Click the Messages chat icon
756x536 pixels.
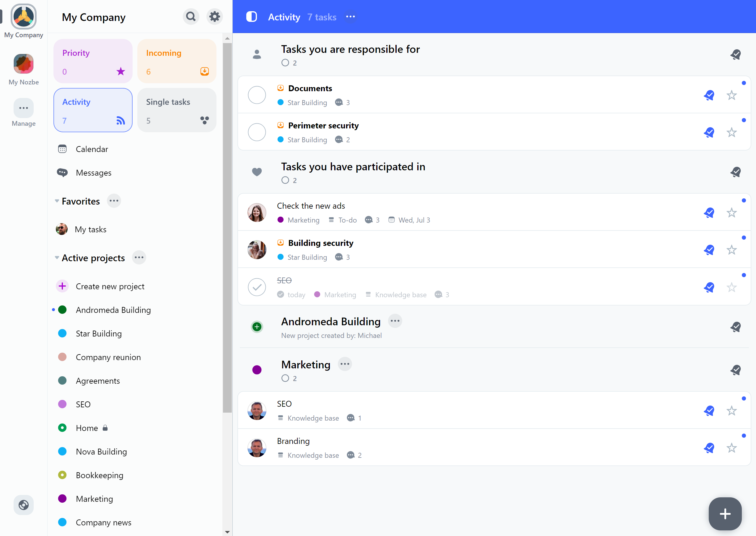tap(62, 172)
